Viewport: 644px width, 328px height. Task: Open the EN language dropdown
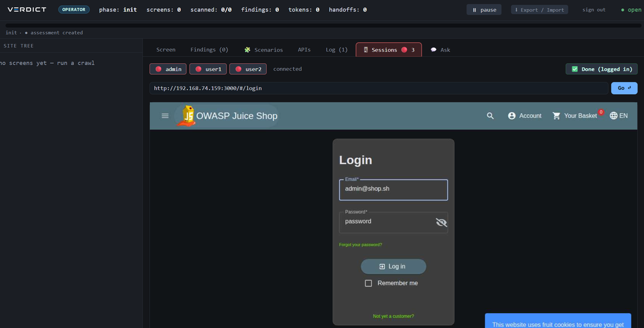pyautogui.click(x=624, y=116)
